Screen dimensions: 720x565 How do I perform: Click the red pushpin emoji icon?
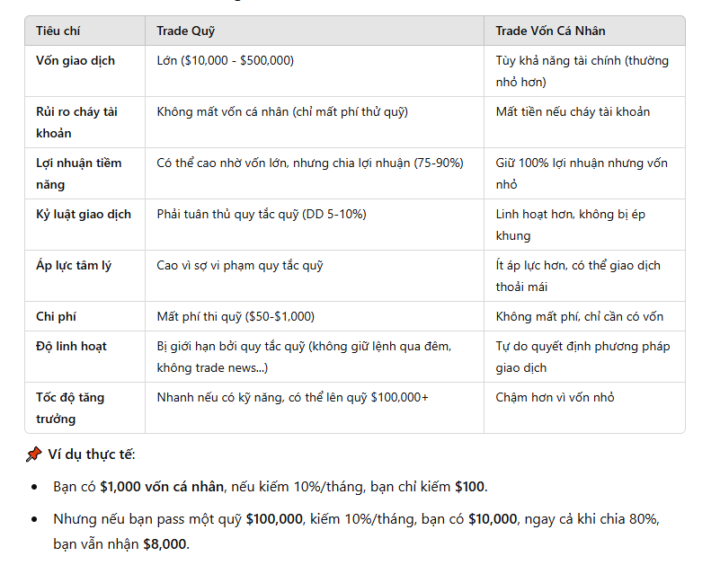tap(33, 455)
